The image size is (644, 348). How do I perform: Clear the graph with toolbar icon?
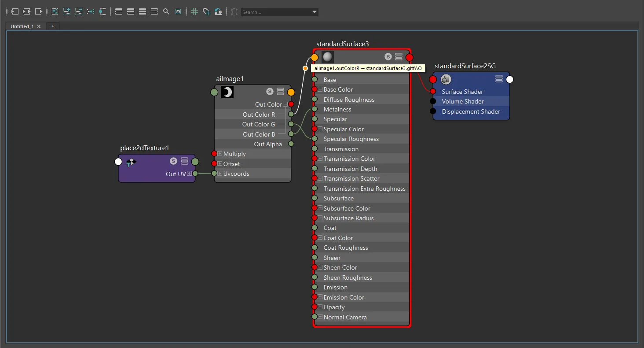pos(55,12)
